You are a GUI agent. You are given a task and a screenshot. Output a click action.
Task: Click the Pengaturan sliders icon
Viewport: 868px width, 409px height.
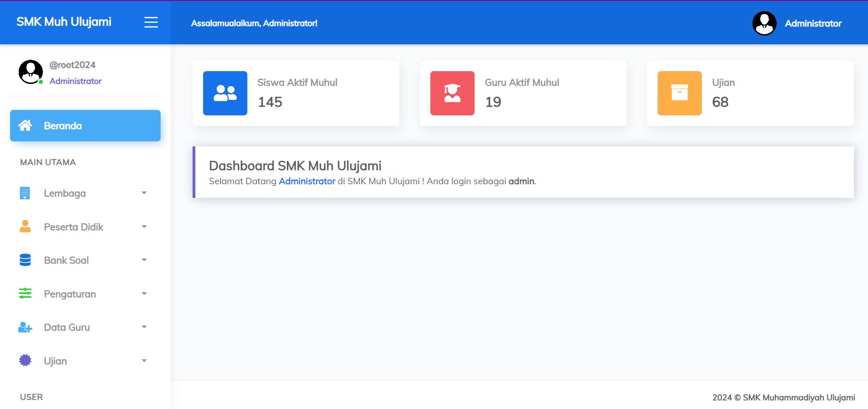coord(25,294)
